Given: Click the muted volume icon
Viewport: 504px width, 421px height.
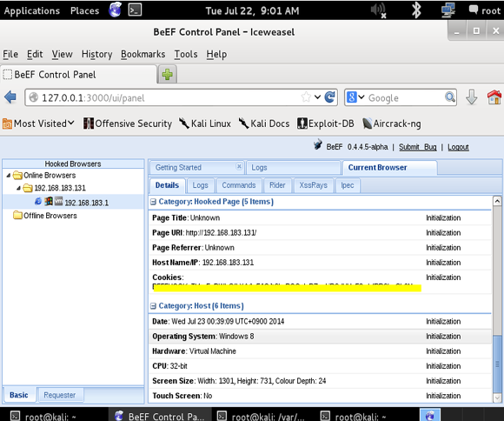Looking at the screenshot, I should click(378, 10).
